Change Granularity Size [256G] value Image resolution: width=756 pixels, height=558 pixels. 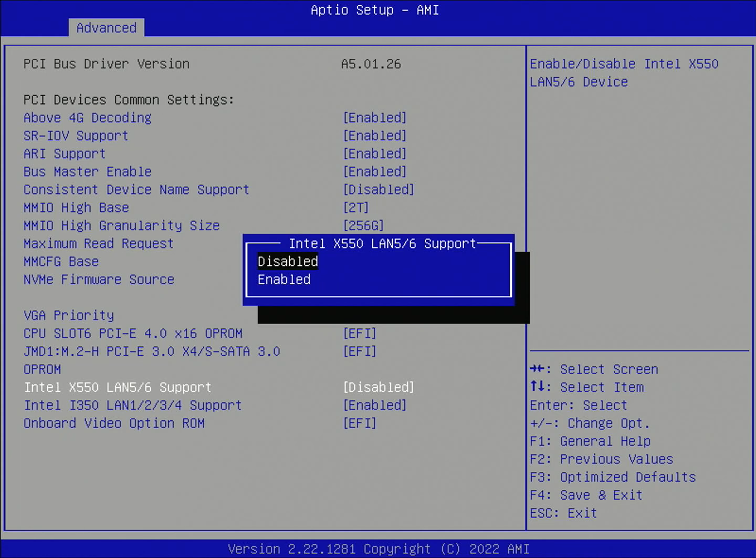(x=363, y=225)
